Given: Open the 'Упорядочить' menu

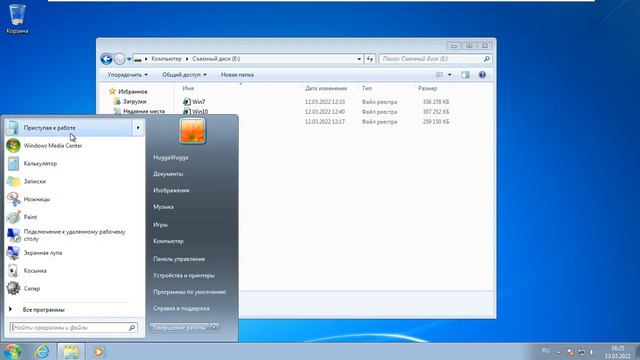Looking at the screenshot, I should click(127, 75).
